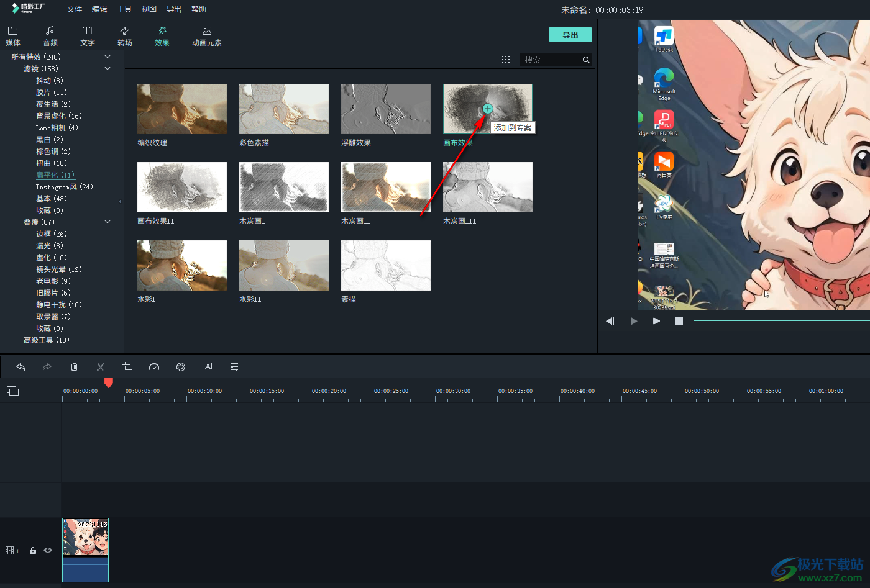Step to next frame in preview
Viewport: 870px width, 588px height.
tap(633, 321)
